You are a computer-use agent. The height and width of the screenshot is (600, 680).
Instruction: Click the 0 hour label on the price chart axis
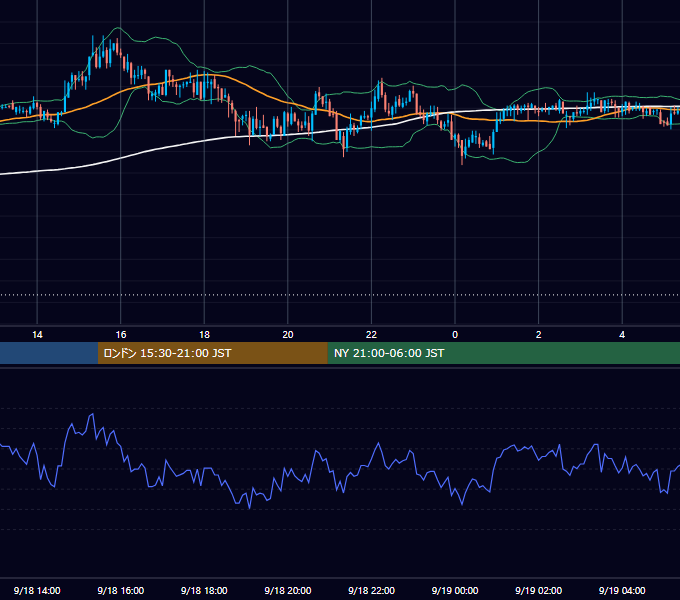click(455, 335)
